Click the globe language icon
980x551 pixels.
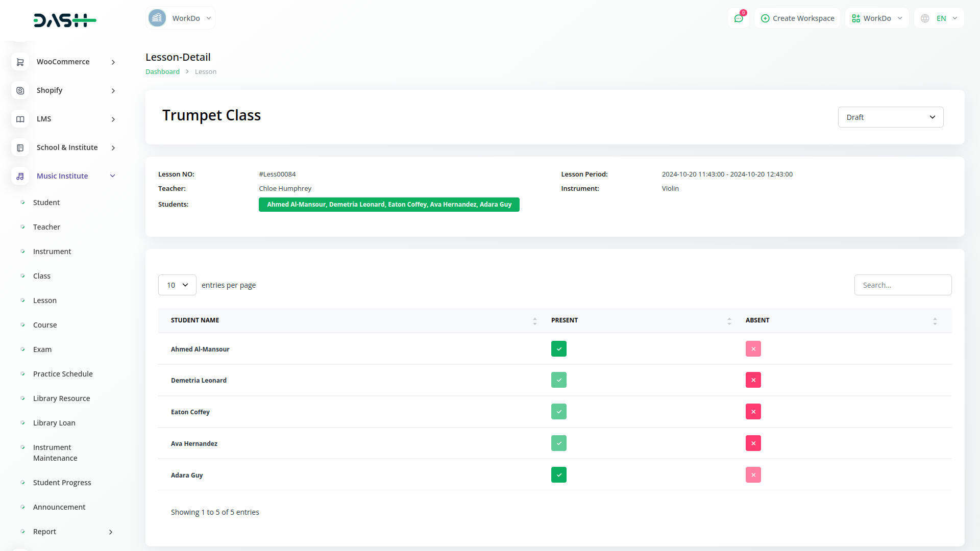tap(925, 18)
